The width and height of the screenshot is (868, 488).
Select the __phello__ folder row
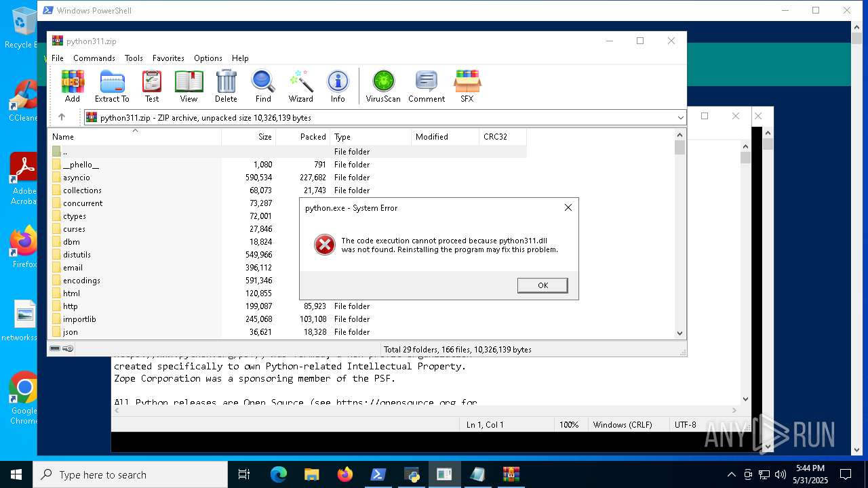coord(288,165)
